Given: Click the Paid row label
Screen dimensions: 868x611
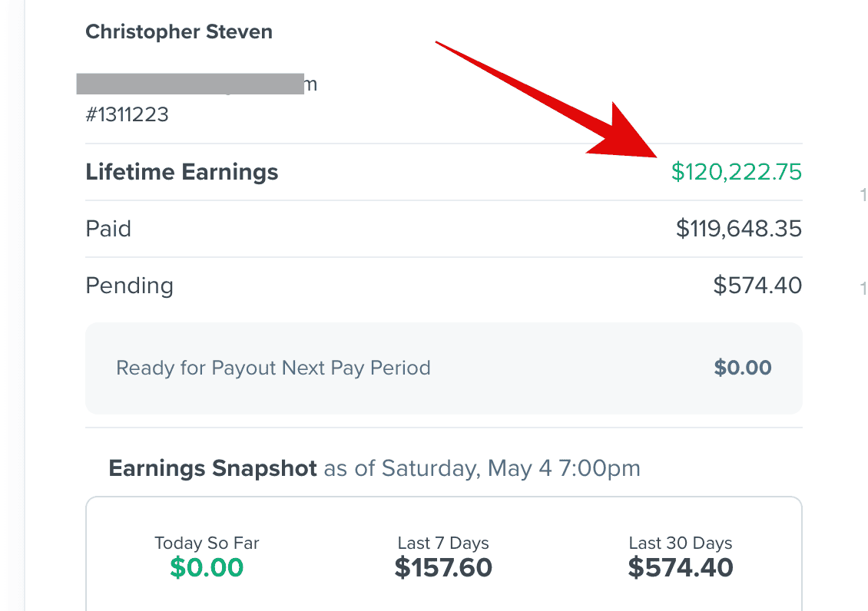Looking at the screenshot, I should (108, 229).
